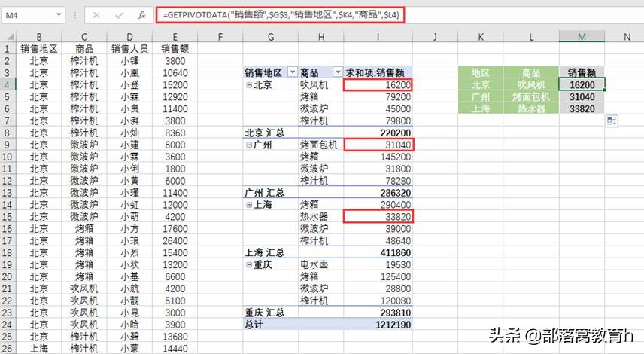Click the 销售人员 header in cell D1
Screen dimensions: 644x354
click(129, 49)
